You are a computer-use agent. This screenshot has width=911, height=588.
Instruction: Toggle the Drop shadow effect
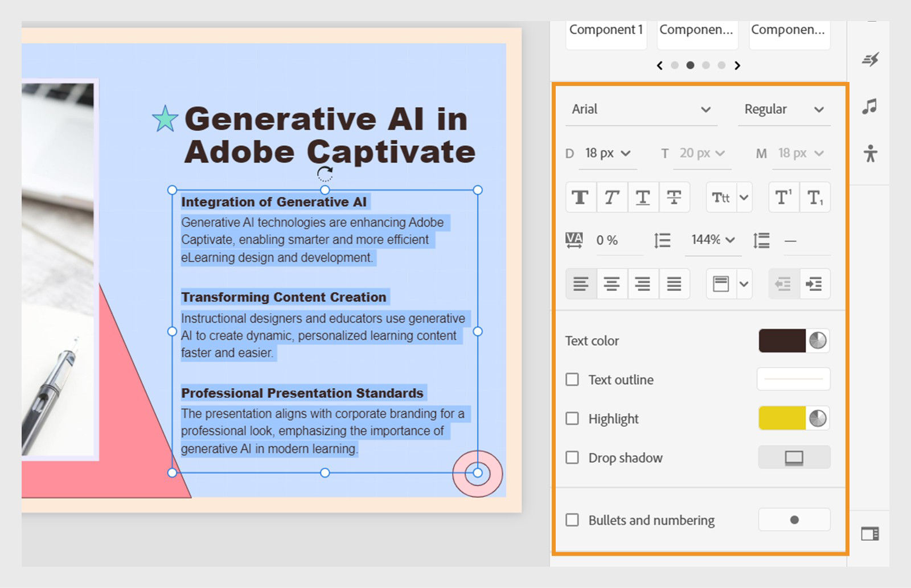pos(572,457)
